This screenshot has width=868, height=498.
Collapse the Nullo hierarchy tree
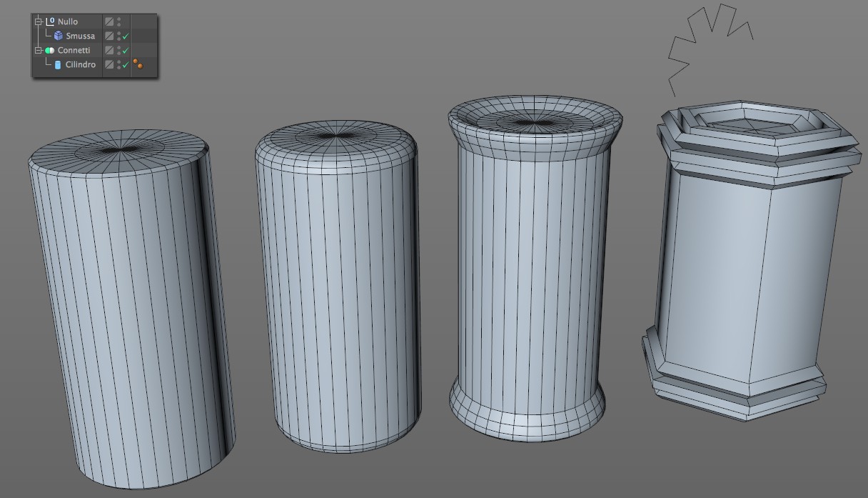pyautogui.click(x=39, y=21)
